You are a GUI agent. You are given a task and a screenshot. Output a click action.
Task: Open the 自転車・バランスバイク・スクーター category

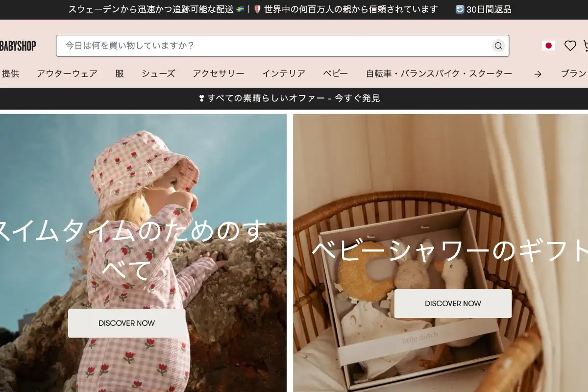pos(439,73)
